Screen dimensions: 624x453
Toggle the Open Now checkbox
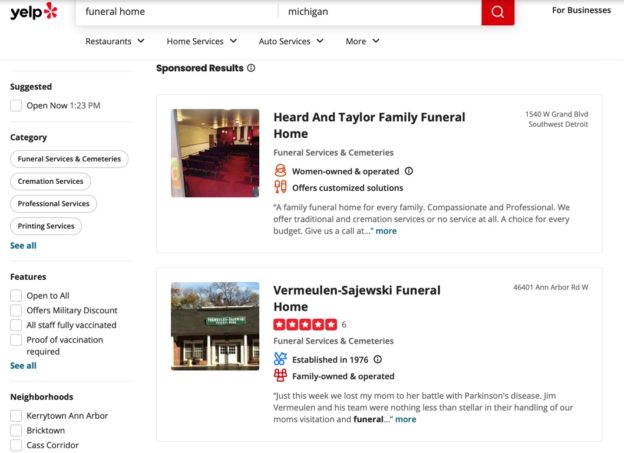(16, 106)
